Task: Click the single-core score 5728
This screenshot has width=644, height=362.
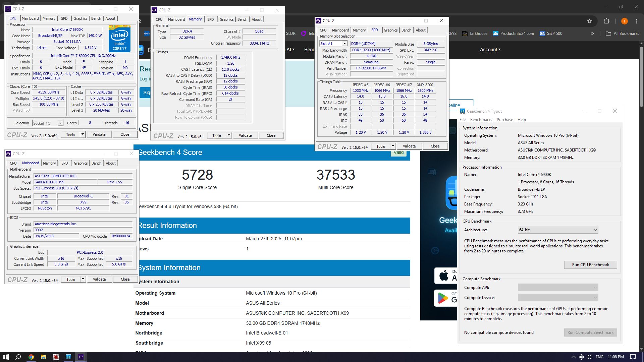Action: [x=197, y=175]
